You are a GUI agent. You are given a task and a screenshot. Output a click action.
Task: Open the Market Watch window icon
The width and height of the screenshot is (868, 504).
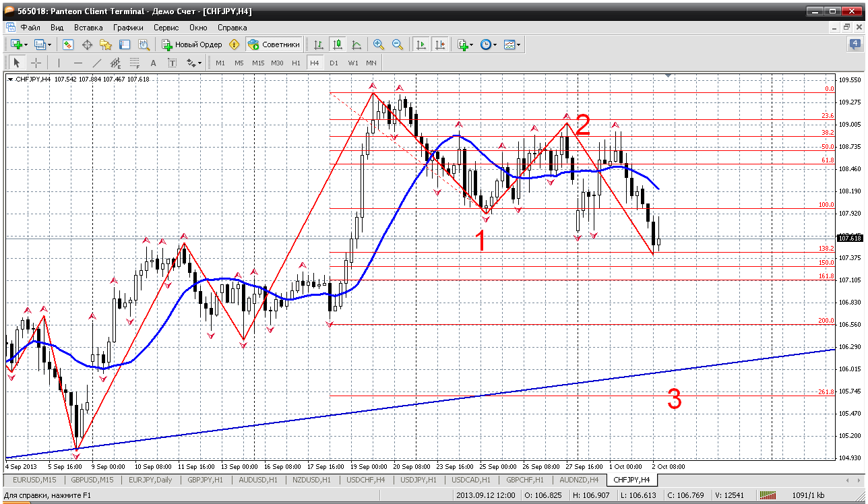(68, 44)
